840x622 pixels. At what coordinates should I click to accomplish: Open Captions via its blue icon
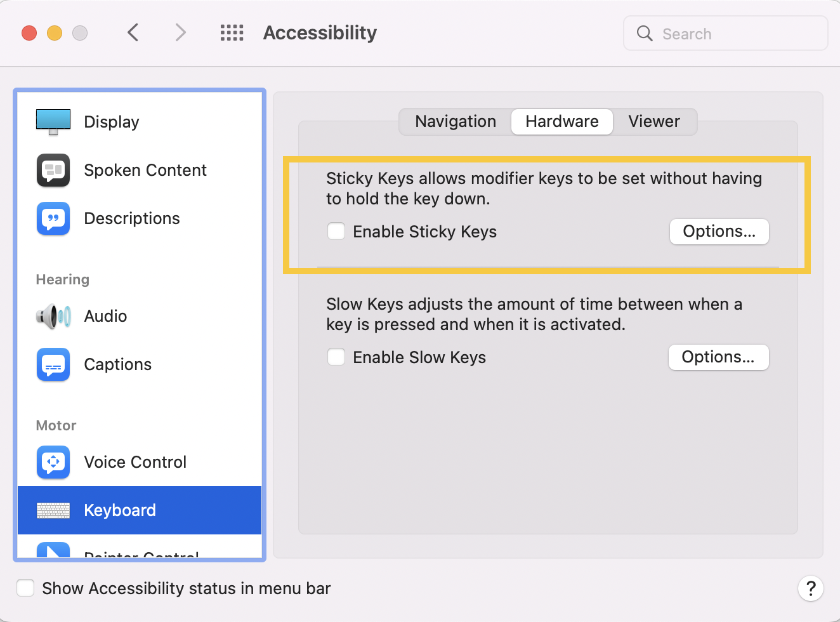pos(53,364)
